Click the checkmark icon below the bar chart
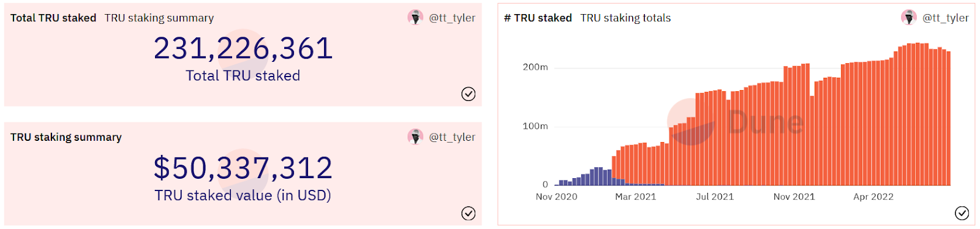 tap(962, 213)
